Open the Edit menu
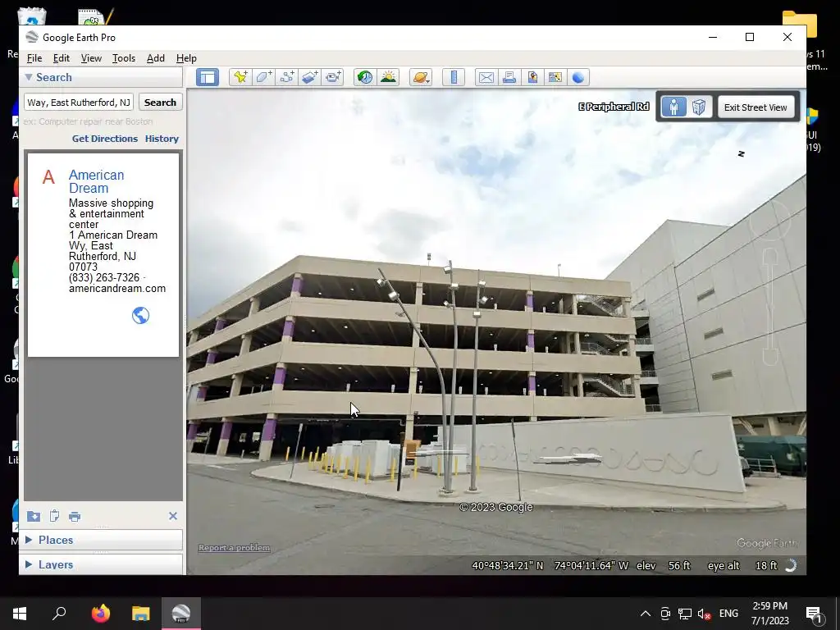The image size is (840, 630). (61, 58)
